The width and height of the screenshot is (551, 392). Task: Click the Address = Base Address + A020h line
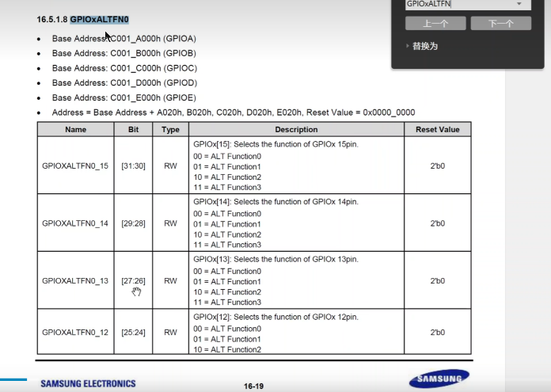pos(234,112)
